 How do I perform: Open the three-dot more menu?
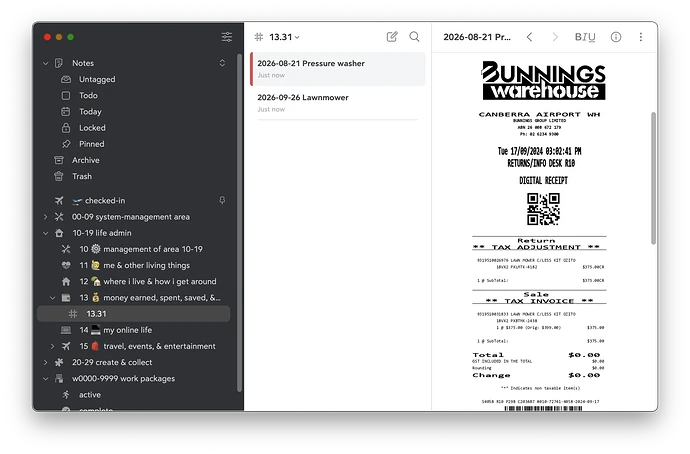(x=641, y=37)
